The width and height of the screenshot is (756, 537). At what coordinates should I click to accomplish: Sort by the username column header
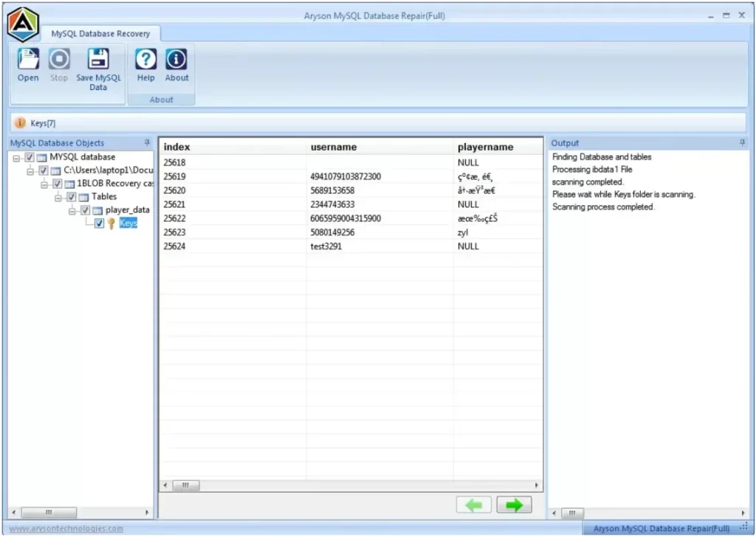(x=379, y=147)
